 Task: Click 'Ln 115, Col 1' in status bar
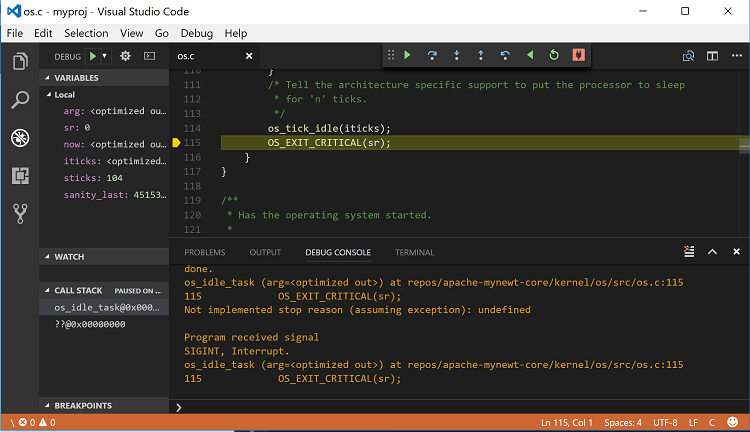[x=567, y=422]
